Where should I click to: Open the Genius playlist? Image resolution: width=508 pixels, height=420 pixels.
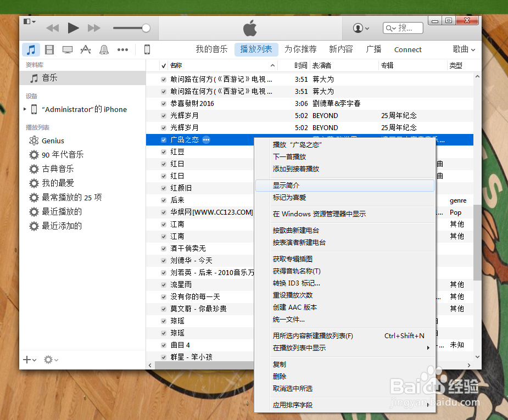tap(53, 141)
